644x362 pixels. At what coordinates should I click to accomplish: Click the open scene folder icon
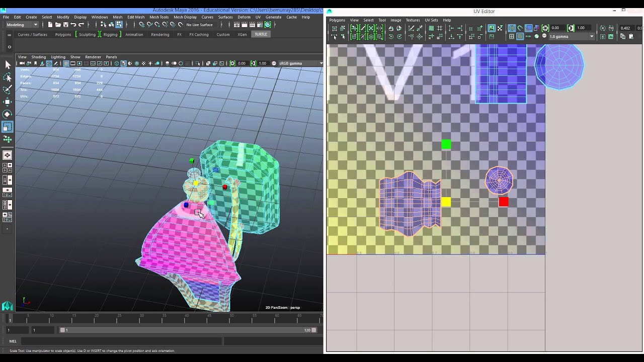point(58,25)
